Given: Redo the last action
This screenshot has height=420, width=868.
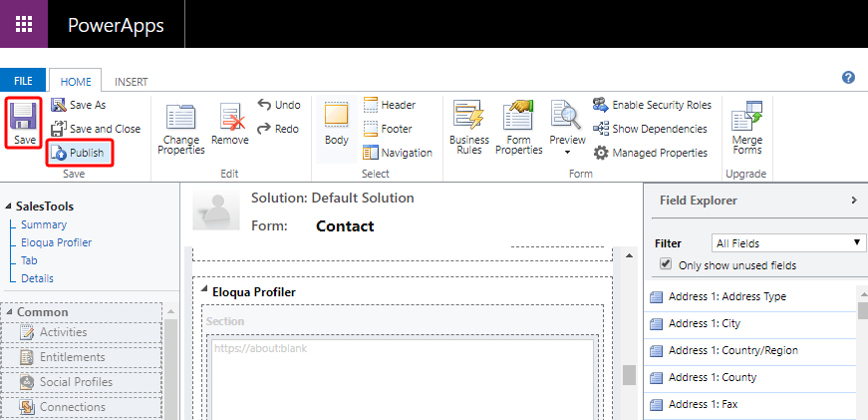Looking at the screenshot, I should click(x=279, y=129).
